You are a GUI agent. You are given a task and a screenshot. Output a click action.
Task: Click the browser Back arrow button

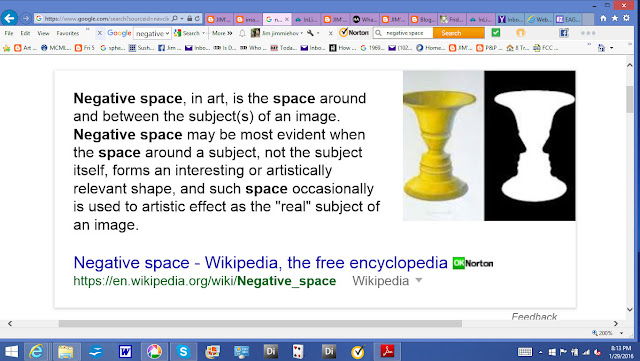click(x=9, y=18)
